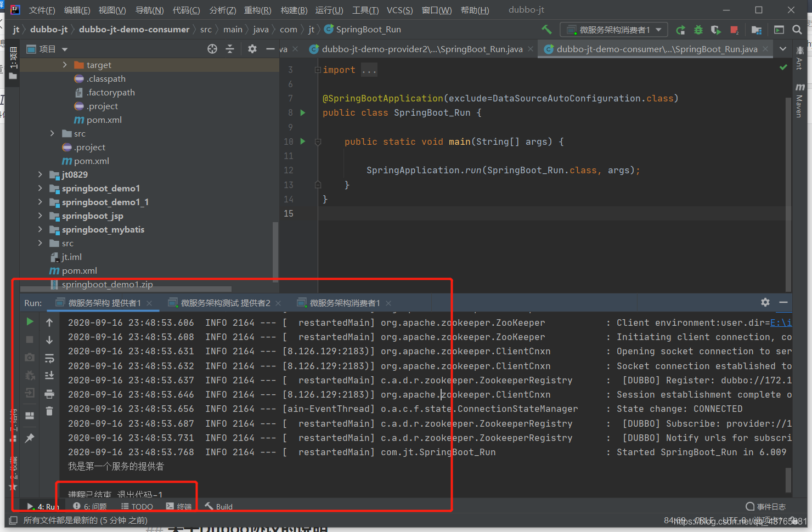Toggle pin tab in the Run panel
Screen dimensions: 812x532
click(30, 438)
